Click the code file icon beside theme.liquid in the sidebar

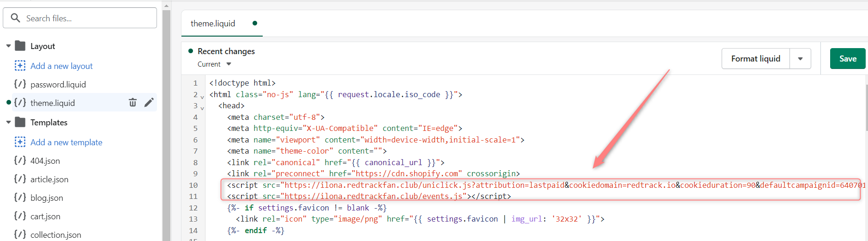point(20,103)
